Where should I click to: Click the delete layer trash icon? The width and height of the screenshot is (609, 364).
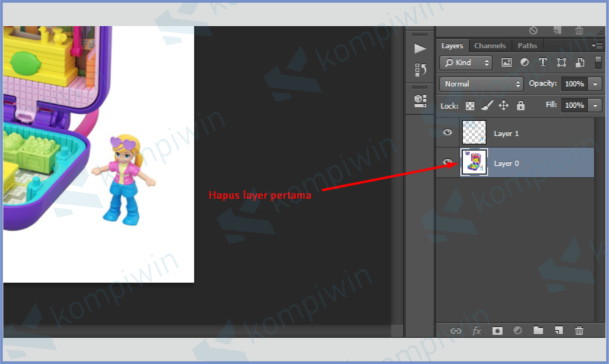pos(579,331)
